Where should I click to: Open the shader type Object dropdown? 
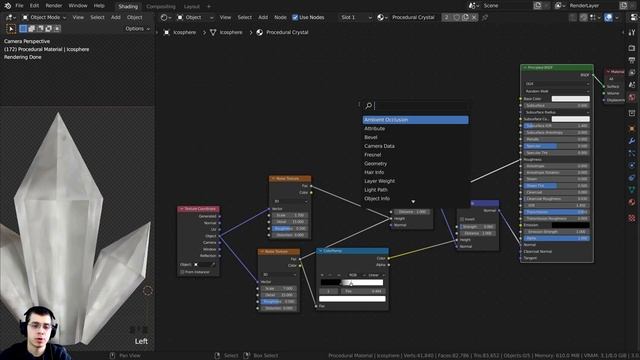click(195, 18)
